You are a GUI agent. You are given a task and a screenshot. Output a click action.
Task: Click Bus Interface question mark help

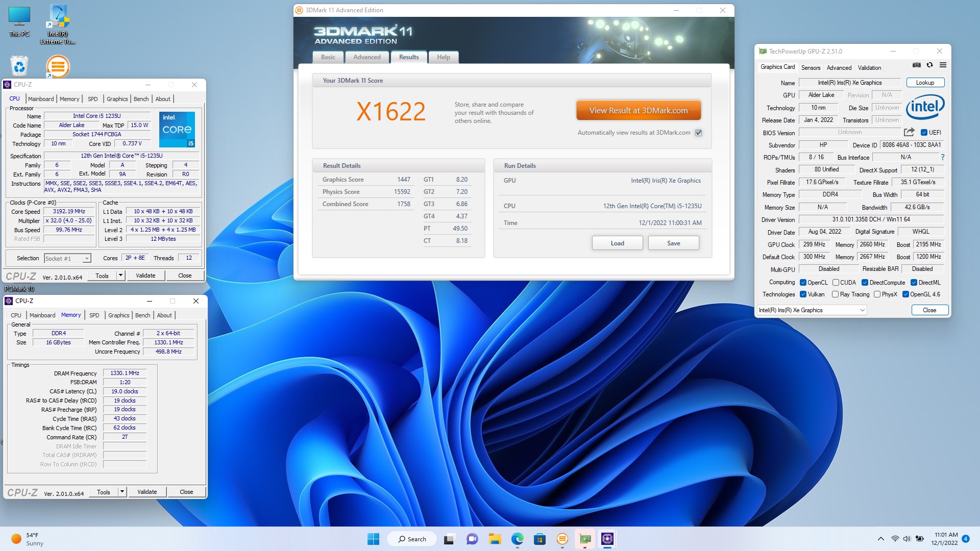[942, 157]
